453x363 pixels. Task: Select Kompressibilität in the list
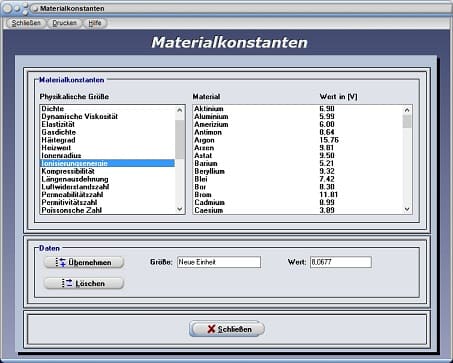107,171
